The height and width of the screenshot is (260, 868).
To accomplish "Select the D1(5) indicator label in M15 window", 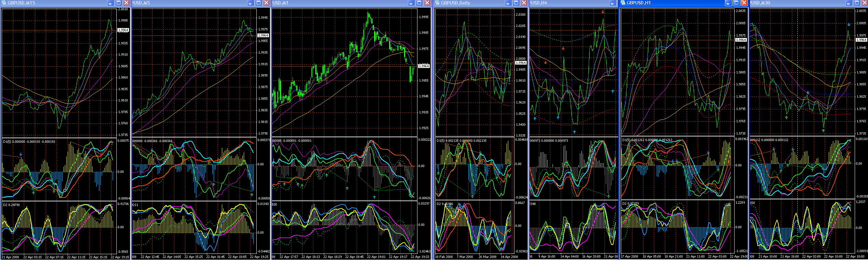I will [x=29, y=141].
